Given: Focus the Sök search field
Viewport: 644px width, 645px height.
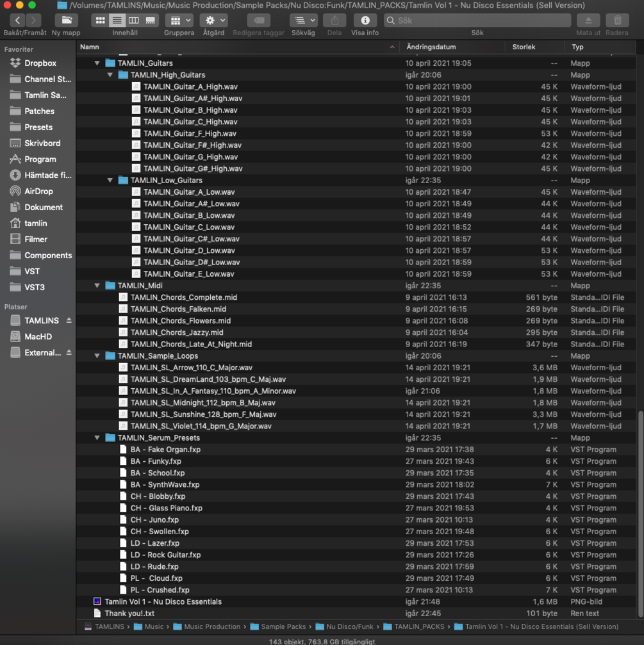Looking at the screenshot, I should point(477,20).
